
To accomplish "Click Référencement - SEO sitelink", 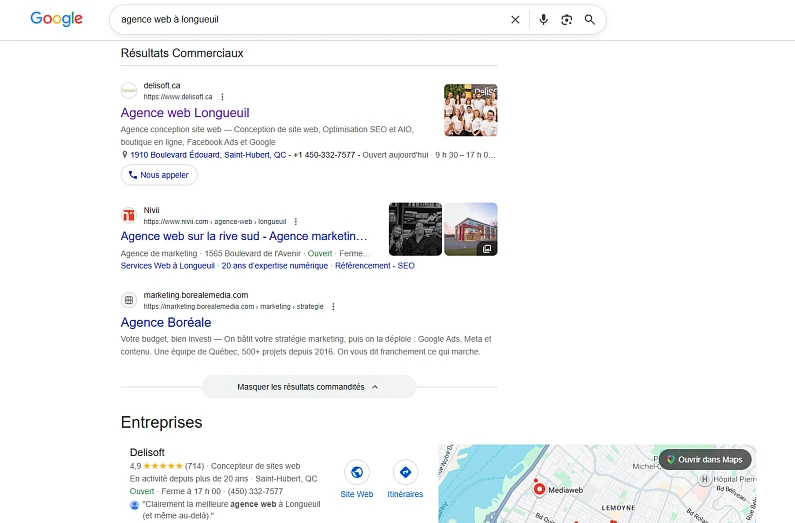I will click(x=375, y=266).
